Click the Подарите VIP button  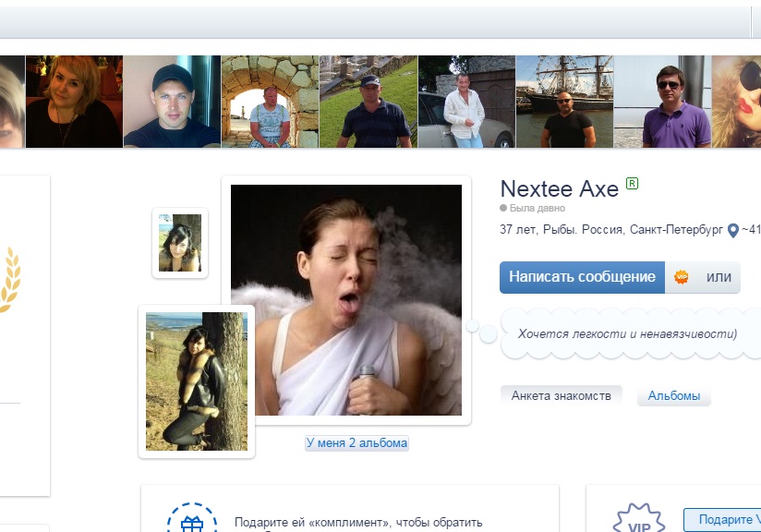pos(721,519)
